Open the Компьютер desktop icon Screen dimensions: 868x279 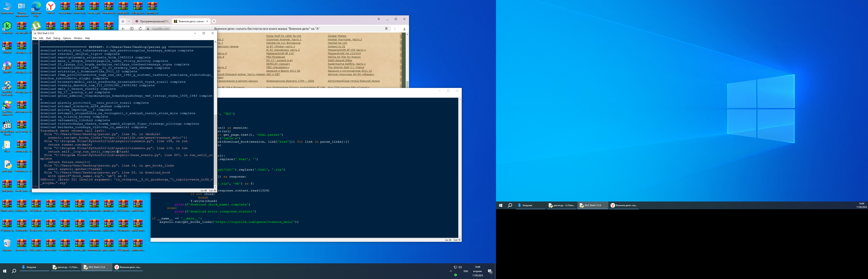(7, 8)
